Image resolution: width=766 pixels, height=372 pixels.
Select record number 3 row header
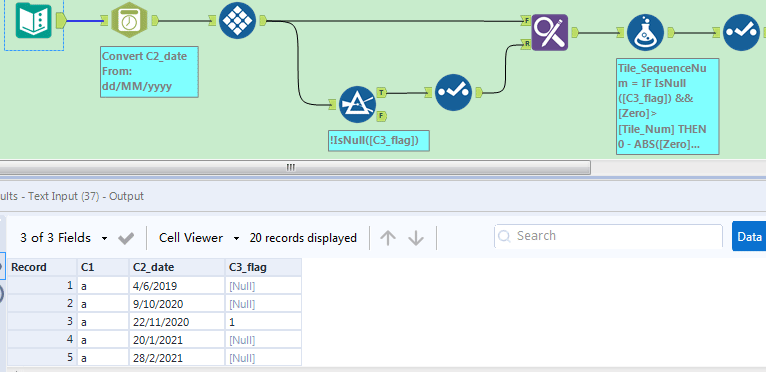[43, 322]
